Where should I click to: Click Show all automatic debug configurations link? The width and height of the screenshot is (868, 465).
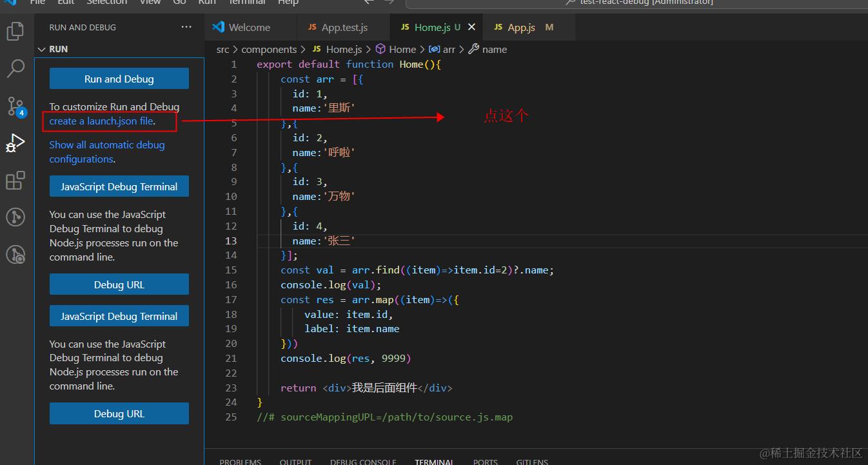tap(107, 152)
